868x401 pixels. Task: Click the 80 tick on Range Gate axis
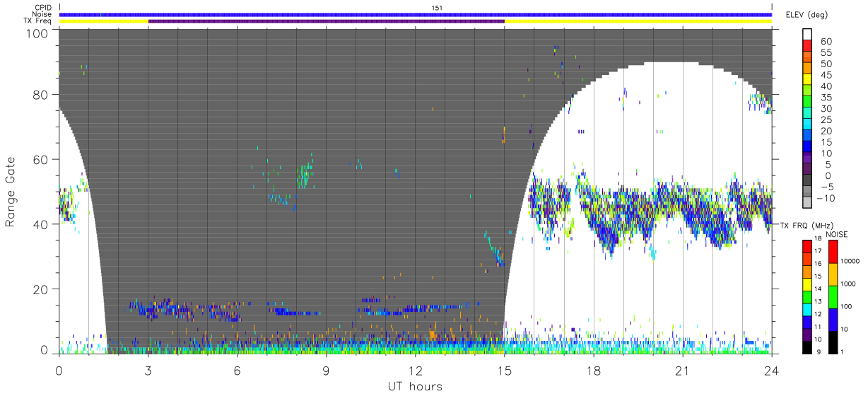pos(41,94)
